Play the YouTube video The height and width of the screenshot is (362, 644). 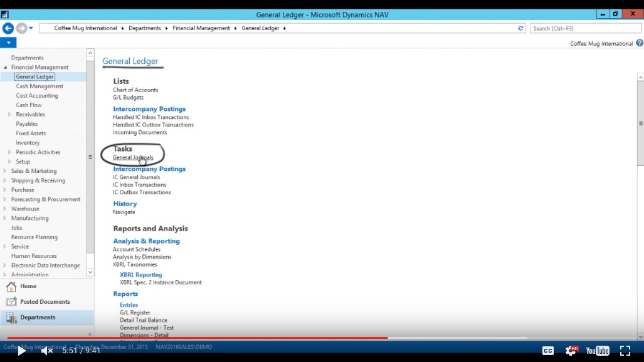point(21,351)
